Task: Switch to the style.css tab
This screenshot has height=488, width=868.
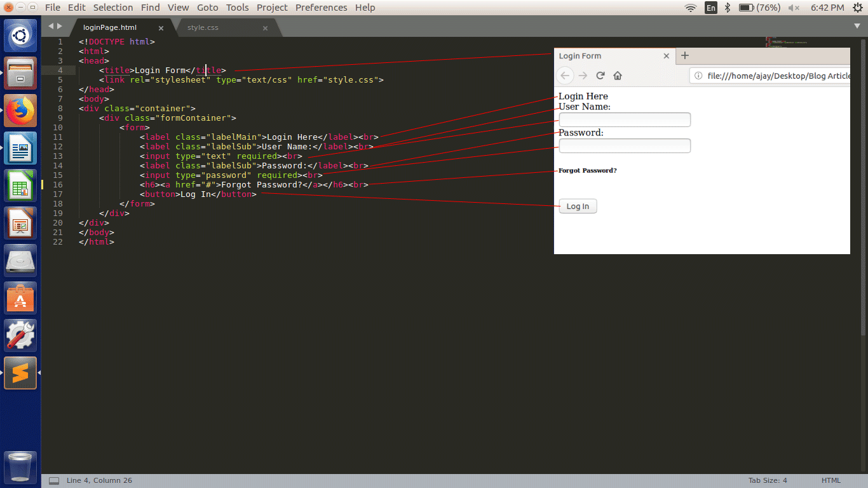Action: 202,27
